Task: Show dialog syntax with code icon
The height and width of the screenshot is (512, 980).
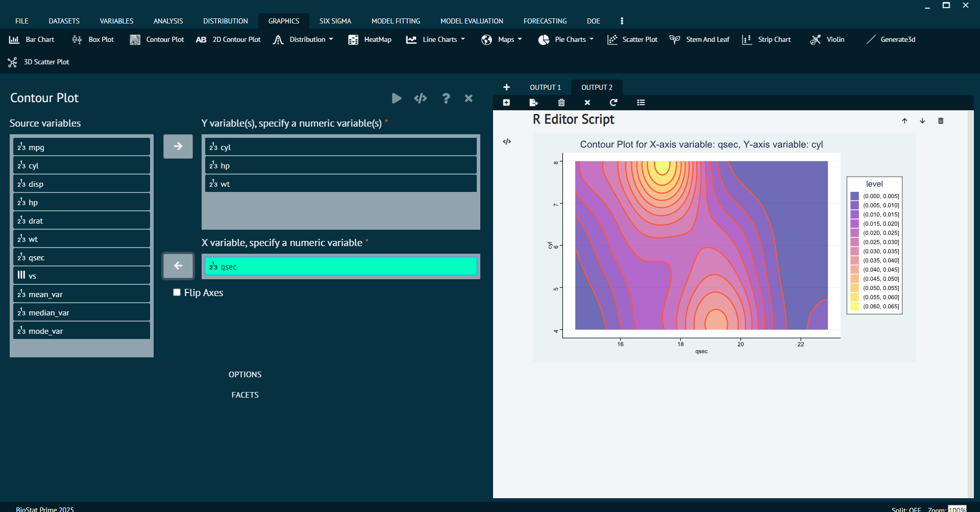Action: click(421, 98)
